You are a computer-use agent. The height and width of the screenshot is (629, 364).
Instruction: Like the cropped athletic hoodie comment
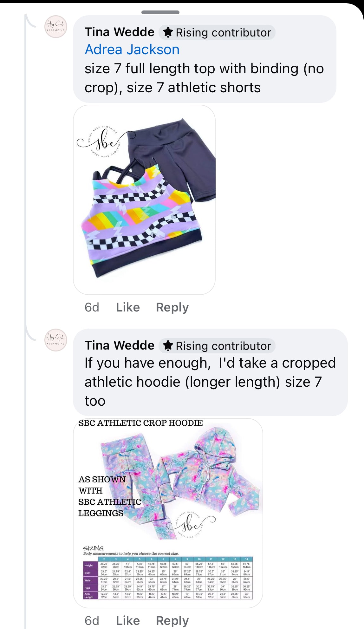128,621
